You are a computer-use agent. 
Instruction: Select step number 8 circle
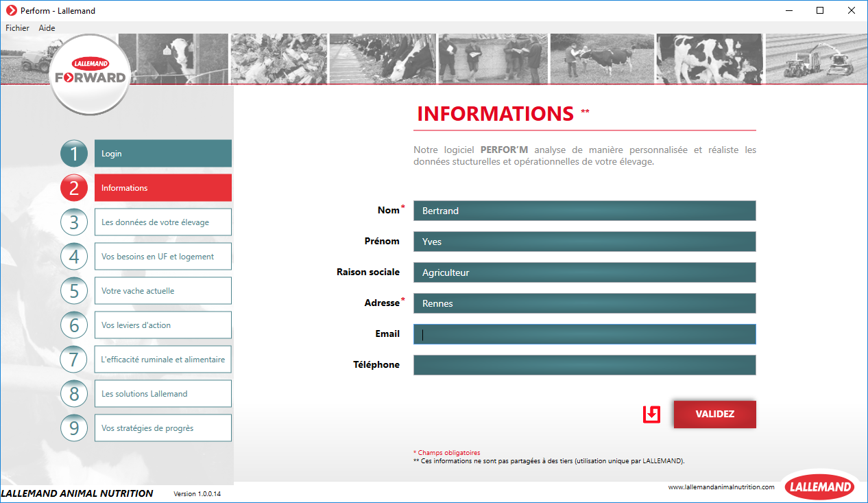pos(74,394)
